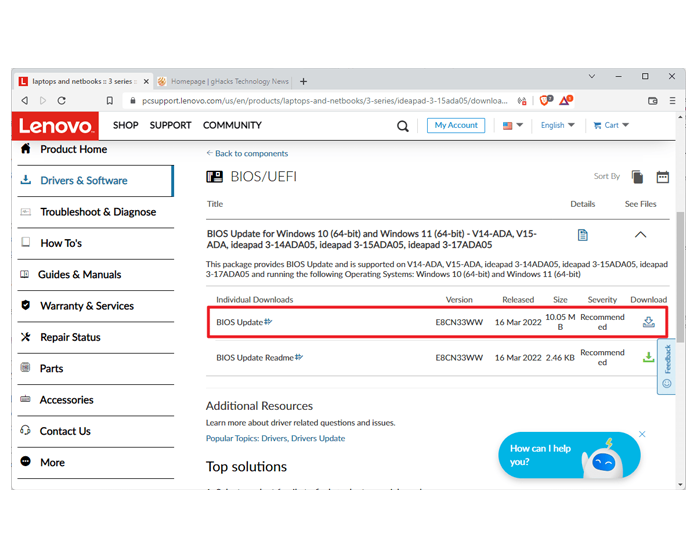Click Back to components link

247,154
